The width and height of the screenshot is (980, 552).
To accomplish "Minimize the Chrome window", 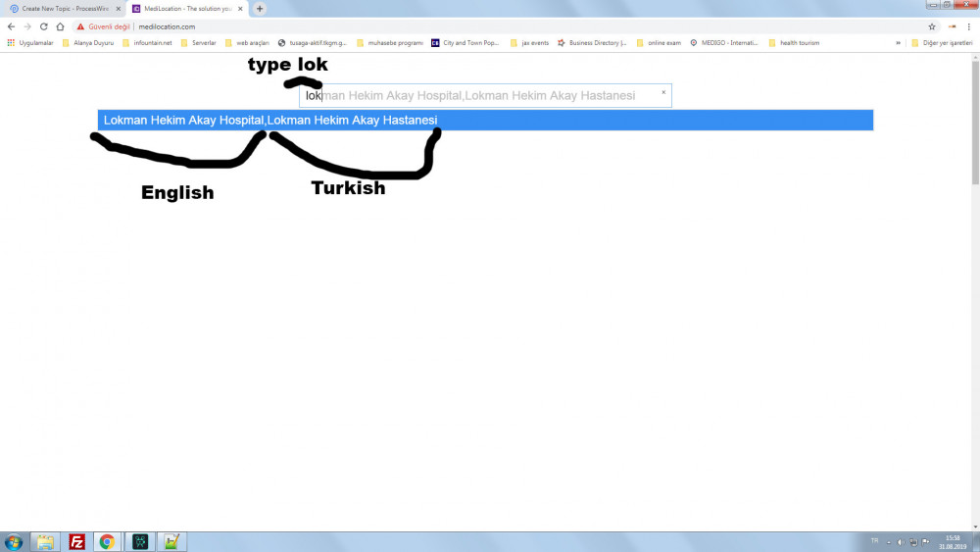I will click(933, 4).
